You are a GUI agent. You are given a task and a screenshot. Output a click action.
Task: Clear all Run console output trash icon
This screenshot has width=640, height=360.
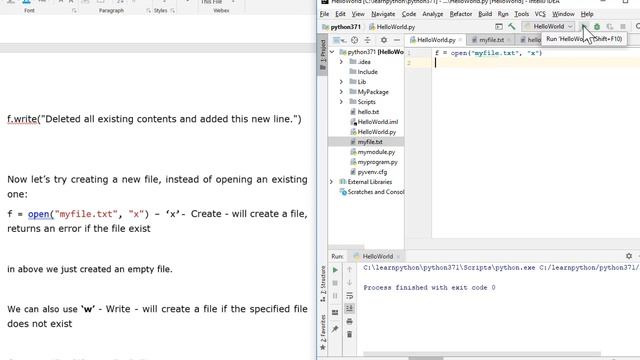pos(349,335)
